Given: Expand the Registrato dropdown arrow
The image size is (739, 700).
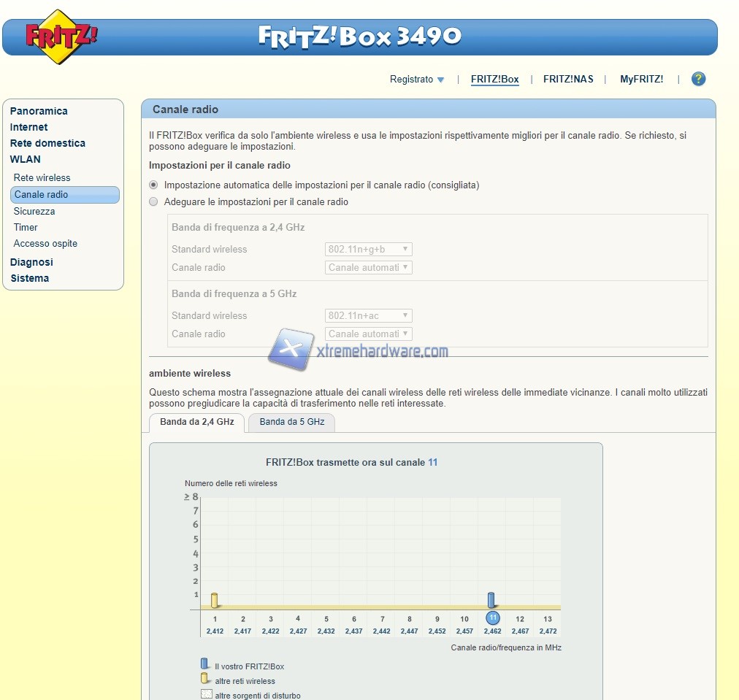Looking at the screenshot, I should click(440, 80).
